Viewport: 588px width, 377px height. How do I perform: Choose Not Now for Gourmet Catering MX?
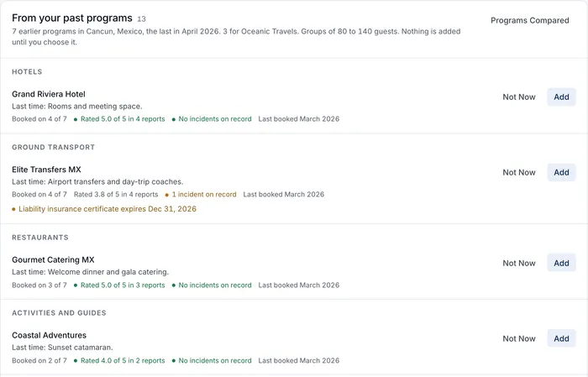(519, 263)
